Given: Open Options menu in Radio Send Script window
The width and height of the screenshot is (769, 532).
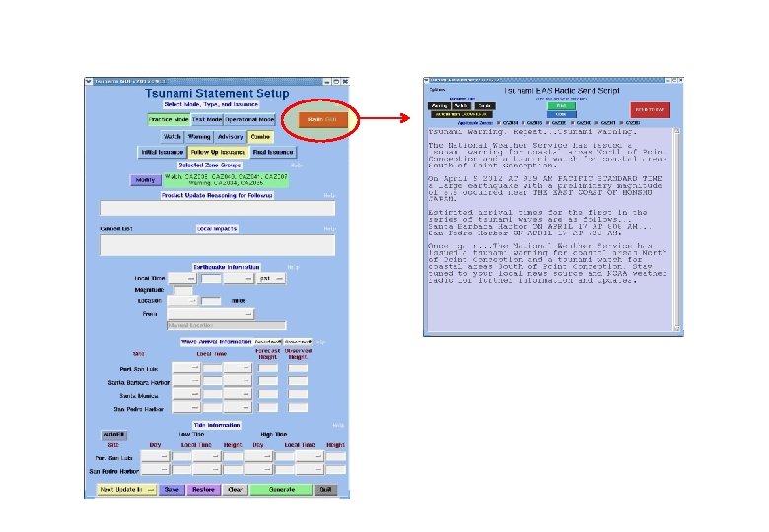Looking at the screenshot, I should [x=437, y=90].
